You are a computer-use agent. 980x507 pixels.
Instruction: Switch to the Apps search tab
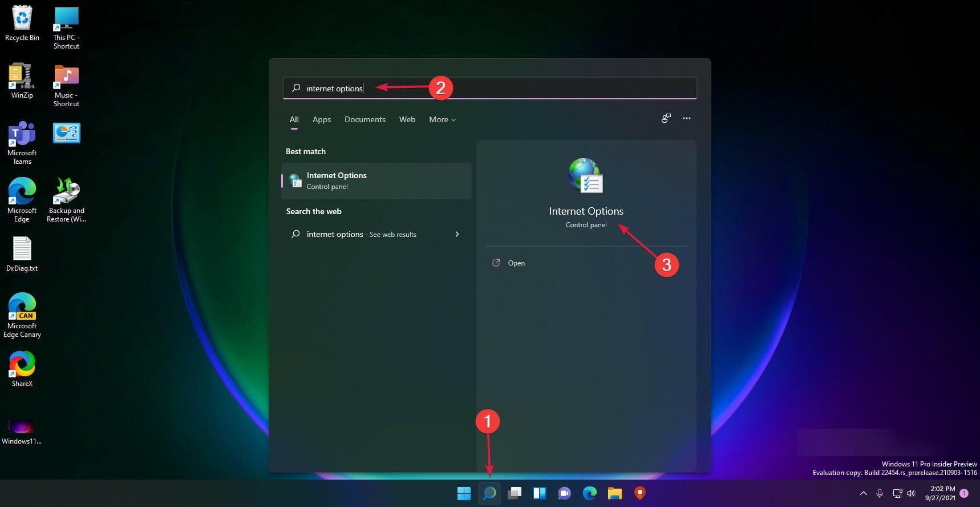coord(322,119)
